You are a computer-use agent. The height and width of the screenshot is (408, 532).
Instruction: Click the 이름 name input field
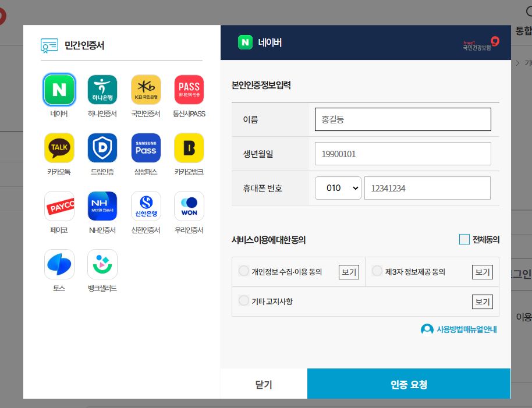click(x=403, y=119)
